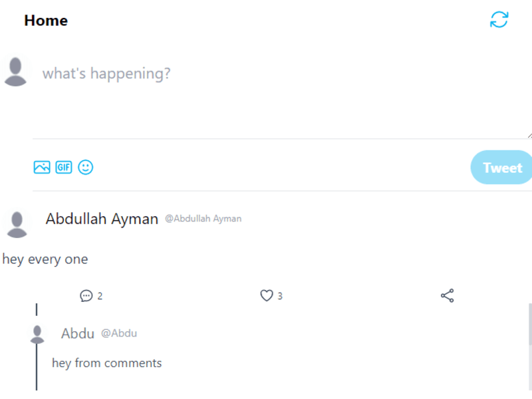The image size is (532, 399).
Task: Open Abdullah Ayman's profile avatar
Action: [17, 225]
